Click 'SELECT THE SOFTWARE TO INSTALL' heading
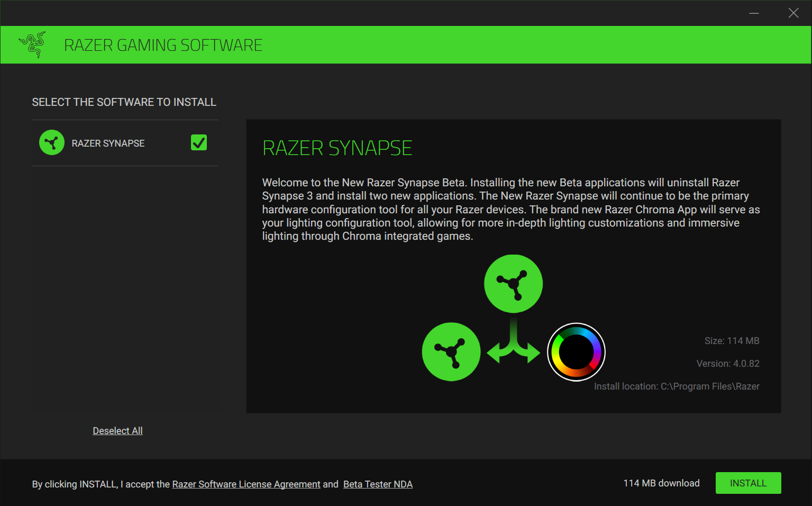This screenshot has height=506, width=812. (x=124, y=102)
